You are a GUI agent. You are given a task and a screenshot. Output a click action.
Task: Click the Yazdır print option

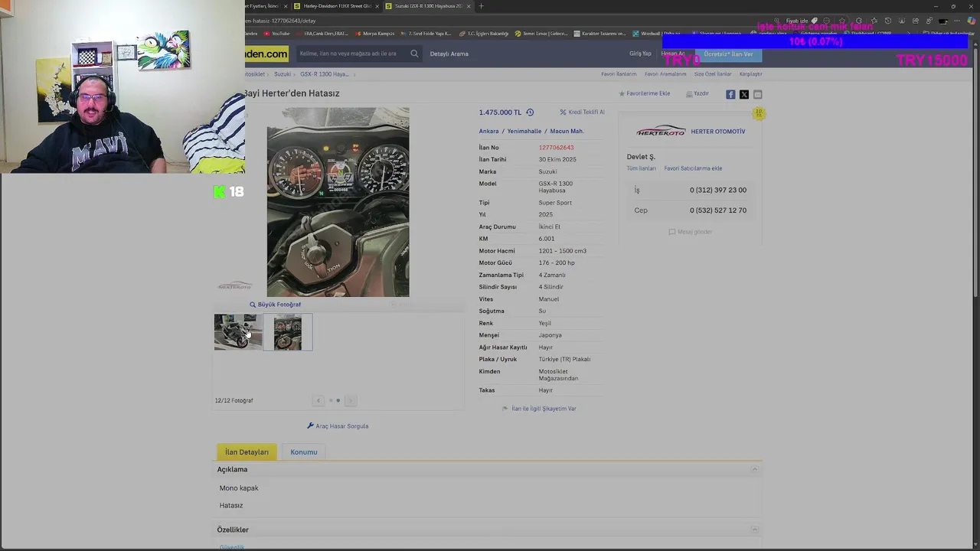697,93
